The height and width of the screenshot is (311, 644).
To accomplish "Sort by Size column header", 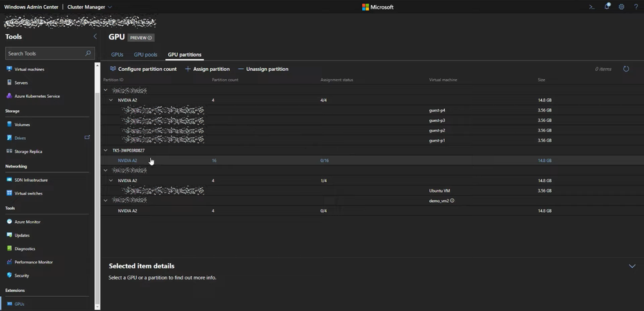I will (542, 80).
